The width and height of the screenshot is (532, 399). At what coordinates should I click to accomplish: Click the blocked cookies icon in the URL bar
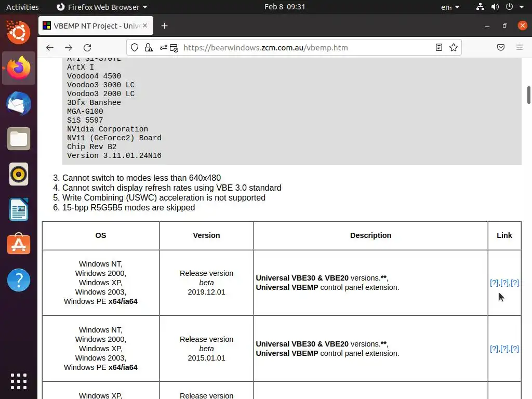tap(174, 48)
